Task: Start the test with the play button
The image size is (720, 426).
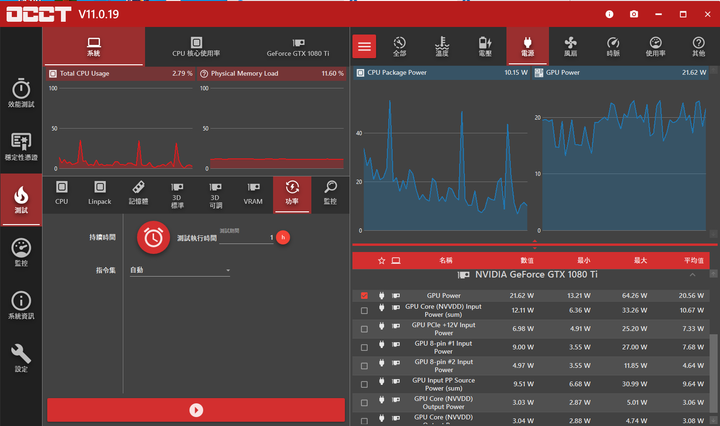Action: click(x=196, y=409)
